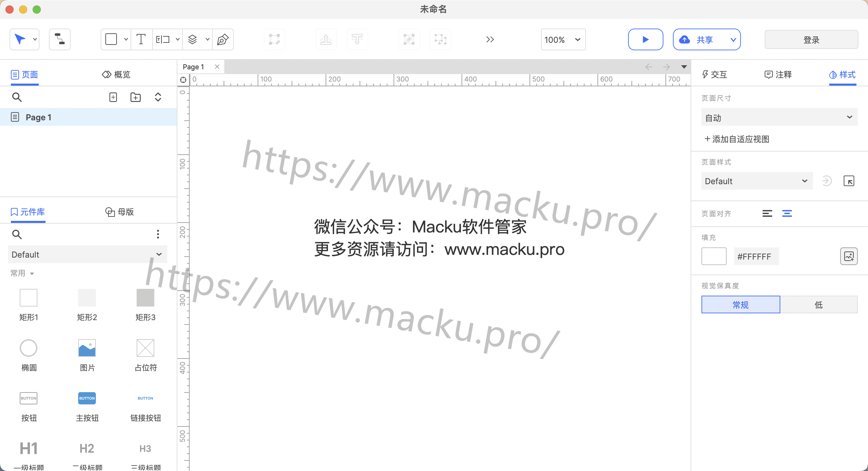Expand the shape tool dropdown arrow
The width and height of the screenshot is (868, 471).
126,39
